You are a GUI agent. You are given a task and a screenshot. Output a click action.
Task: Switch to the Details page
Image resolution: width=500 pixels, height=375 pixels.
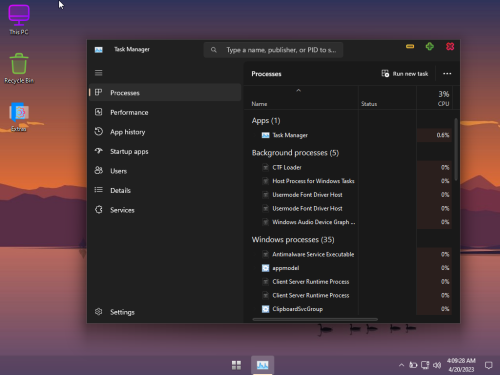click(x=165, y=190)
